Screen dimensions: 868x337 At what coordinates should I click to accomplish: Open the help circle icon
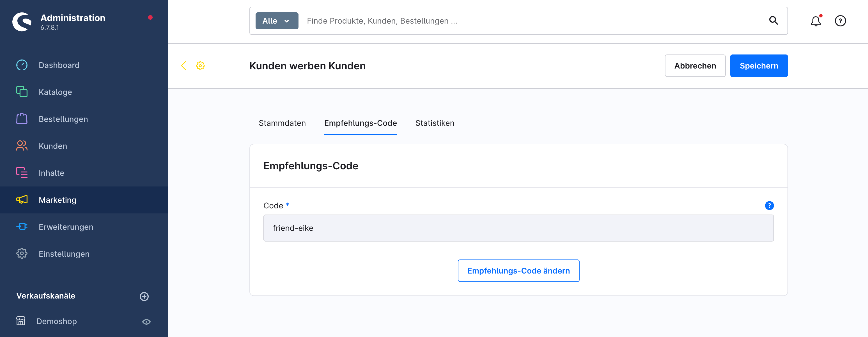(x=840, y=21)
